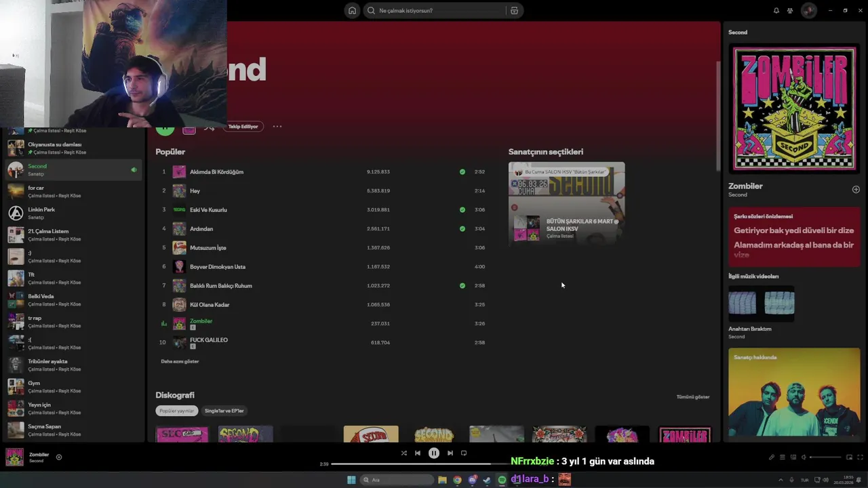The height and width of the screenshot is (488, 868).
Task: Skip to previous track
Action: click(418, 453)
